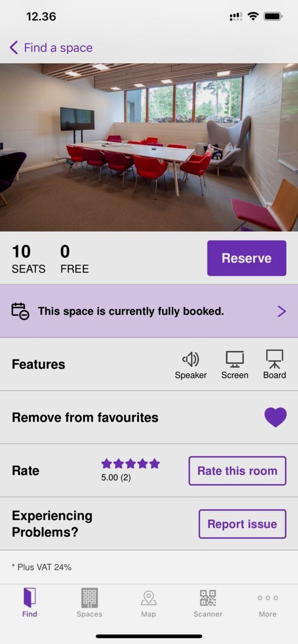The image size is (298, 644).
Task: Go back to Find a space
Action: click(52, 48)
